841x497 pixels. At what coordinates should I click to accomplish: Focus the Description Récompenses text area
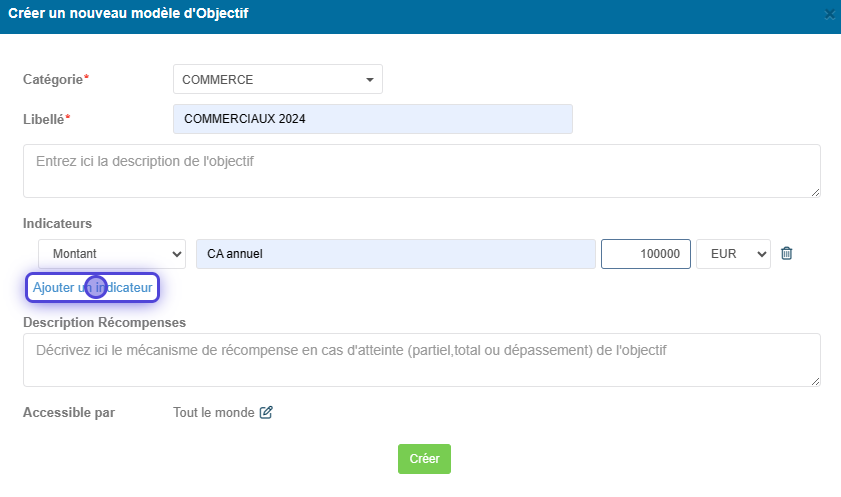tap(422, 360)
